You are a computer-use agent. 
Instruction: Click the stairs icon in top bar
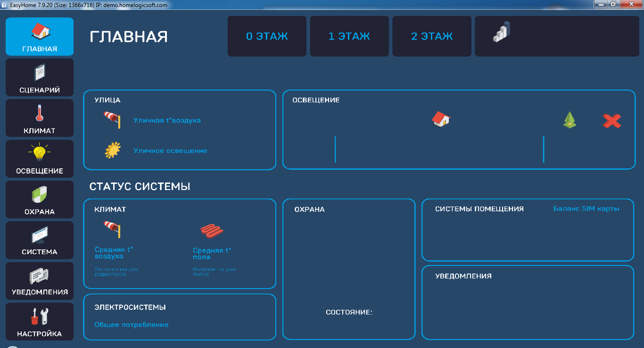tap(502, 32)
